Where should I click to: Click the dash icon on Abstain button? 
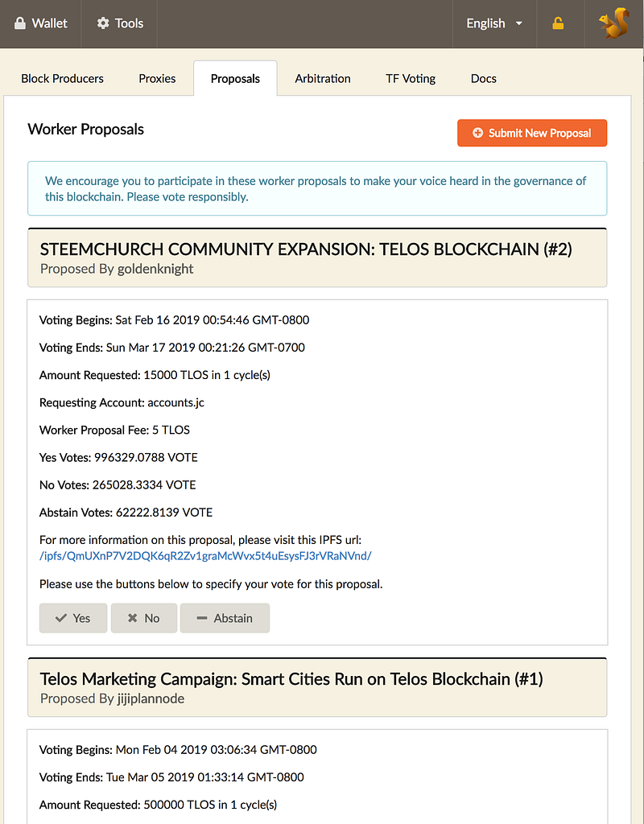tap(202, 618)
